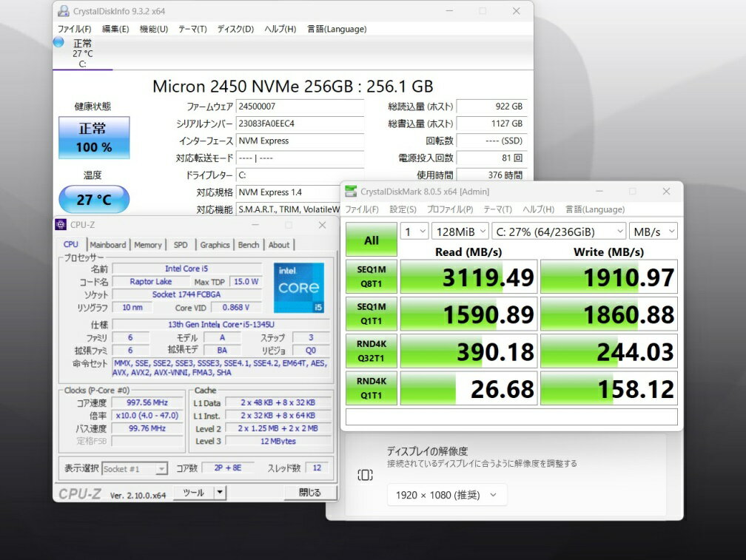Click the CrystalDiskMark title bar app icon
This screenshot has height=560, width=746.
[x=351, y=192]
